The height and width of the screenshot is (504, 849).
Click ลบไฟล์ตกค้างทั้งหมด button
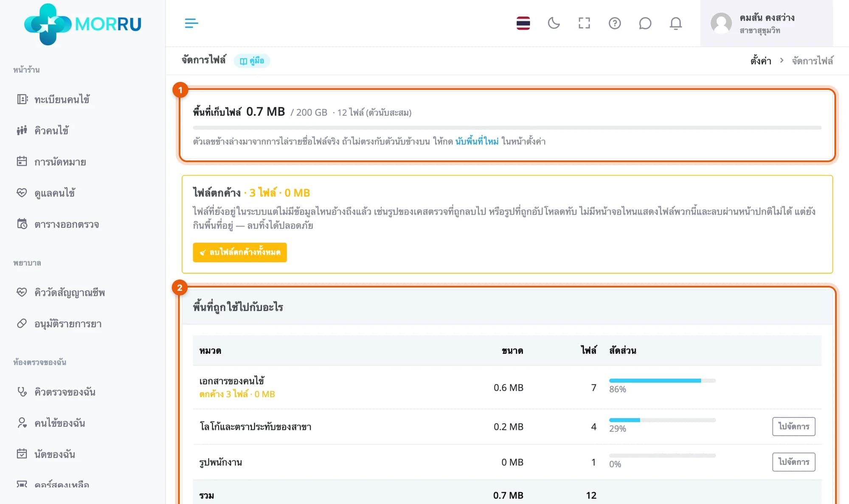pyautogui.click(x=240, y=252)
